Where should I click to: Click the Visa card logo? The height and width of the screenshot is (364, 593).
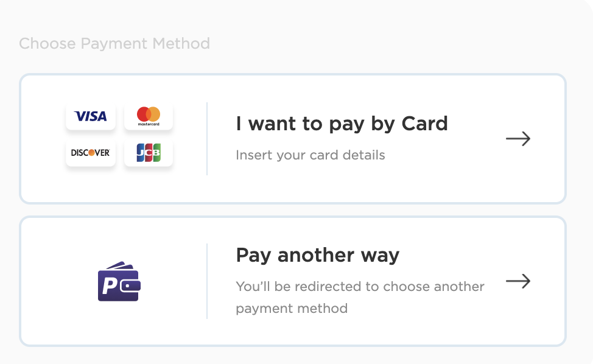click(x=90, y=116)
